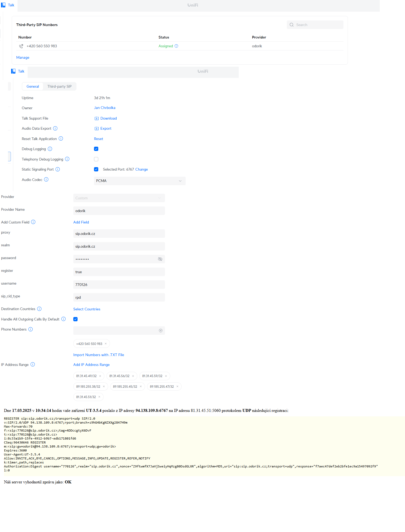Screen dimensions: 405x532
Task: Show info for Destination Countries
Action: tap(39, 309)
